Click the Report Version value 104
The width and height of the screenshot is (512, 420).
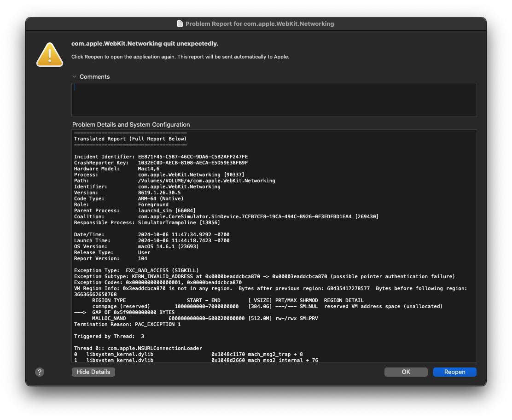coord(143,259)
